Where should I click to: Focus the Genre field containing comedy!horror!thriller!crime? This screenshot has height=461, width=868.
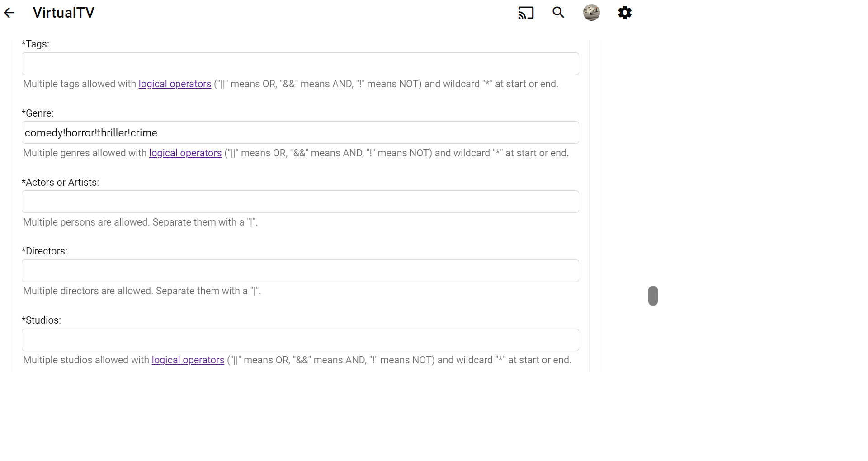click(300, 133)
